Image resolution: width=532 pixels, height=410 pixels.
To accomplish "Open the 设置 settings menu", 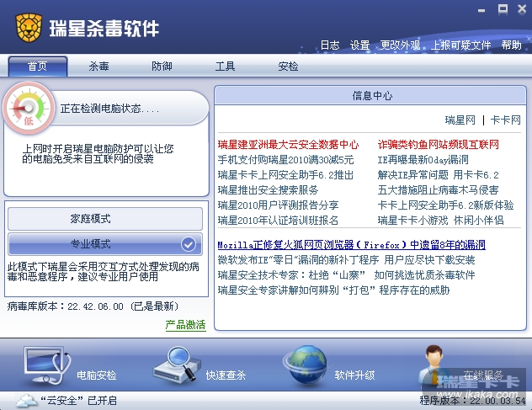I will coord(359,45).
